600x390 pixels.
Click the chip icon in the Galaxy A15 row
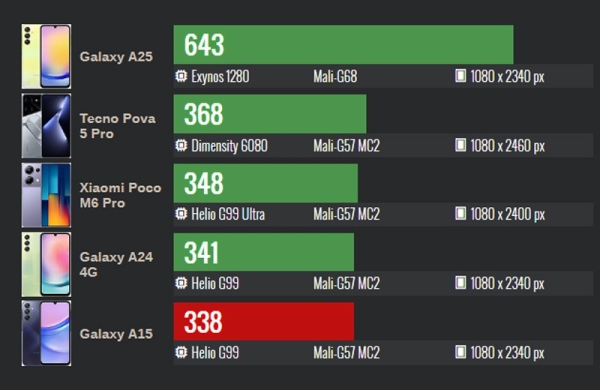[x=181, y=352]
